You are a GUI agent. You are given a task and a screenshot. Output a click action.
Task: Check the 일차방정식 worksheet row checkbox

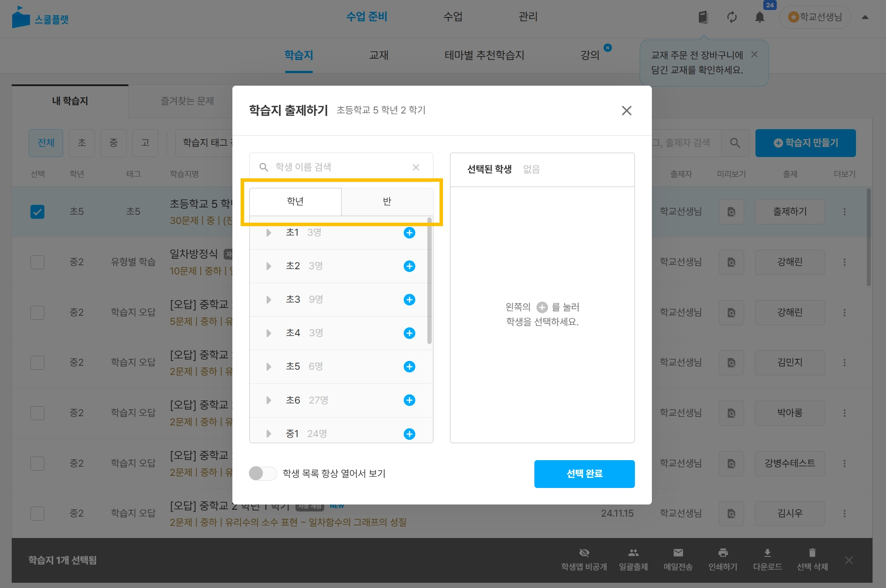pos(37,262)
